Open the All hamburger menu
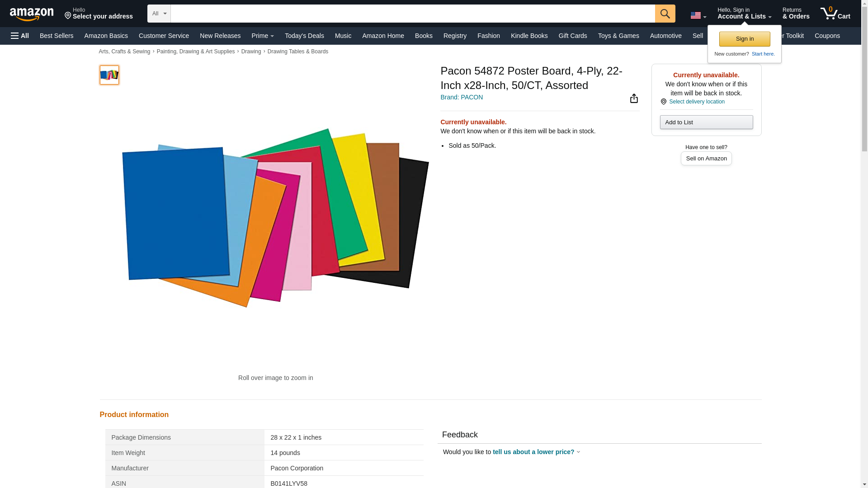The height and width of the screenshot is (488, 868). (20, 36)
